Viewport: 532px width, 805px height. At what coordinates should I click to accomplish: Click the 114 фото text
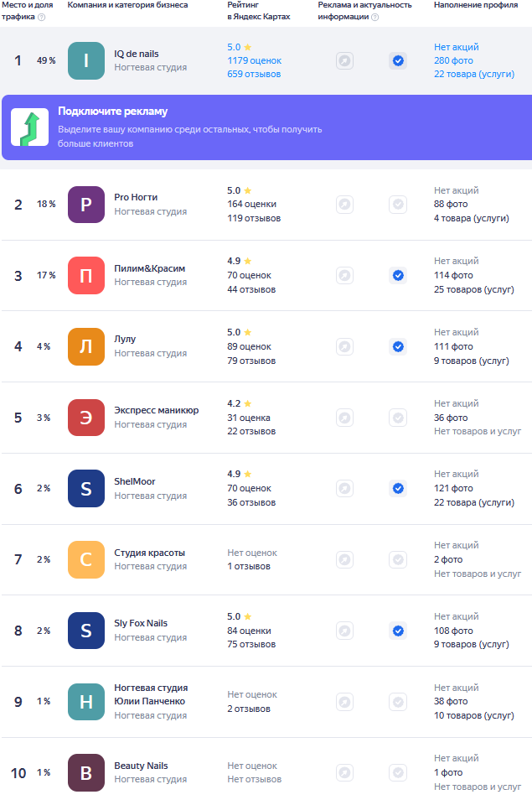point(453,275)
